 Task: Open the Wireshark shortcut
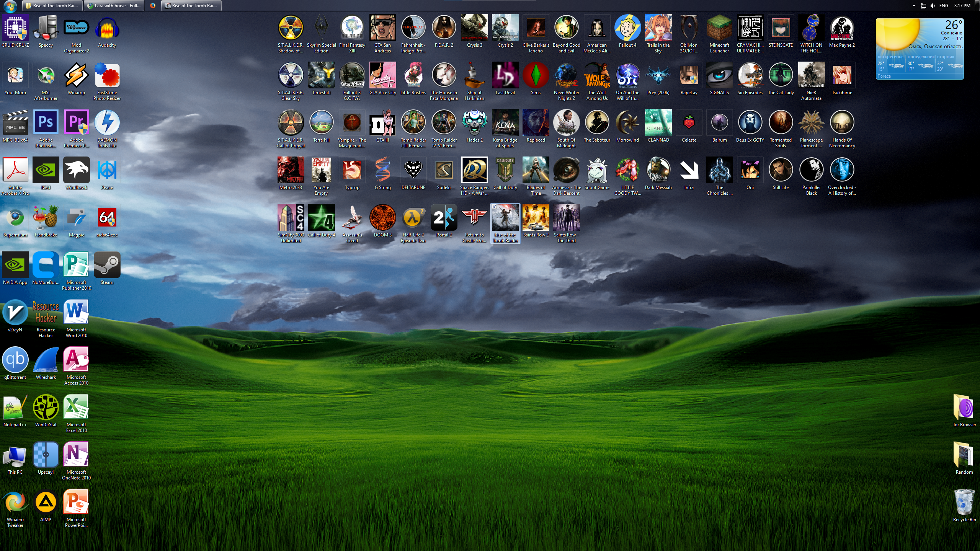click(x=46, y=360)
